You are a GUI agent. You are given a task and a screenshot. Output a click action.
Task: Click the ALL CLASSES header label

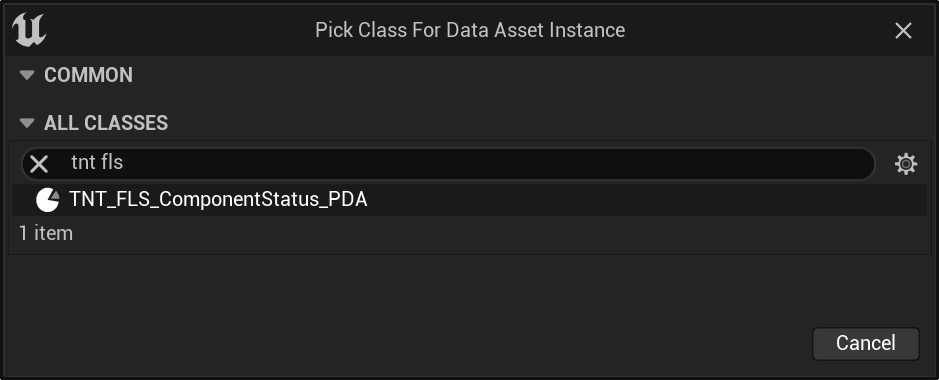106,123
